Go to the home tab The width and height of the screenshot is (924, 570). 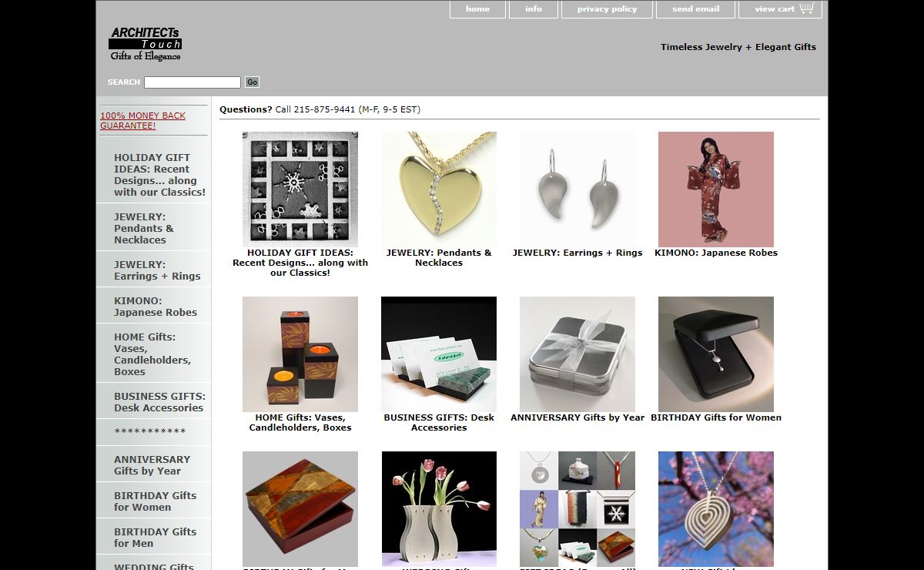(x=477, y=9)
